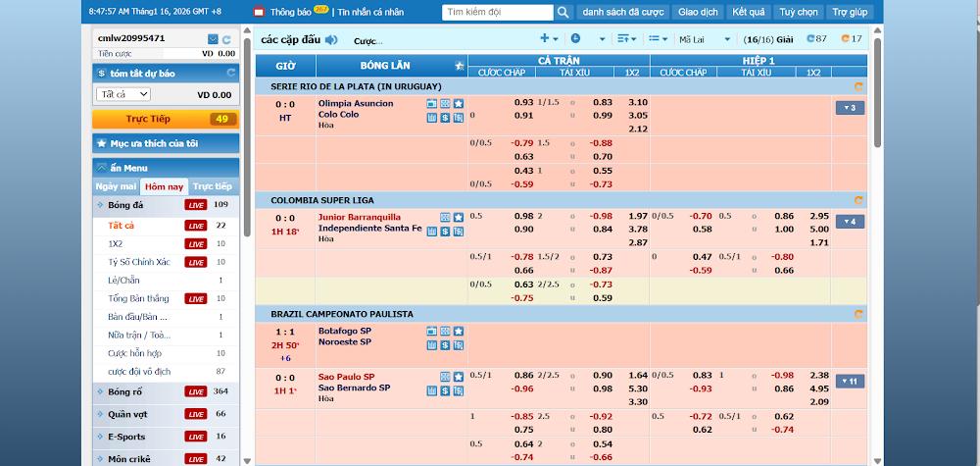Expand more bets for Junior Barranquilla match

(x=850, y=222)
